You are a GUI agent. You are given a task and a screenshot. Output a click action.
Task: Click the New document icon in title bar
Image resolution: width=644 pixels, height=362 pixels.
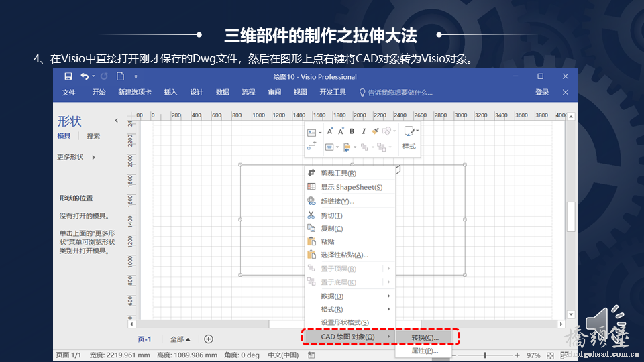pyautogui.click(x=120, y=76)
